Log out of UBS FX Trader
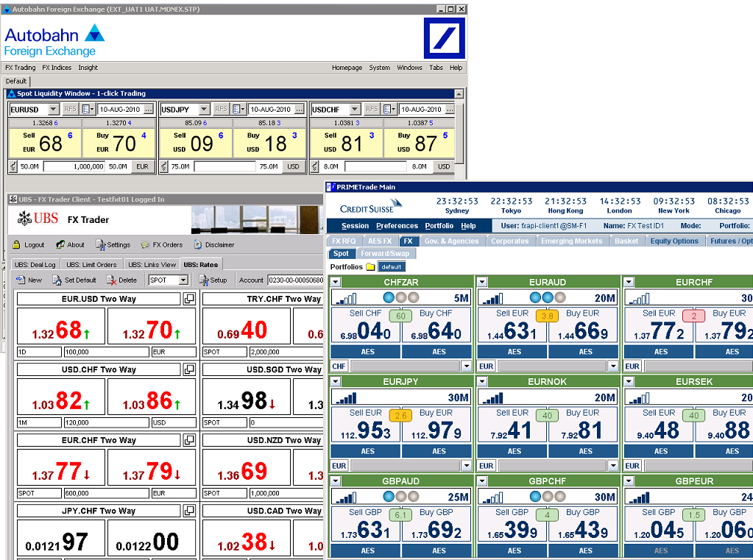Screen dimensions: 753x560 point(28,245)
